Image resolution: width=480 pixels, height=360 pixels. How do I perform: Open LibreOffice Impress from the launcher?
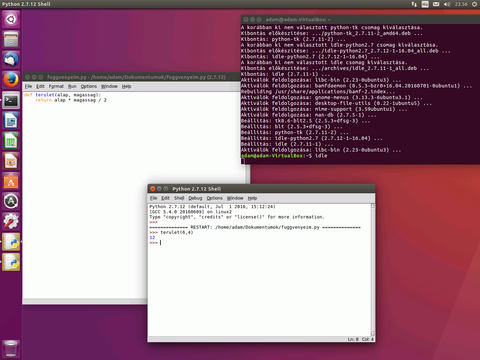point(11,161)
